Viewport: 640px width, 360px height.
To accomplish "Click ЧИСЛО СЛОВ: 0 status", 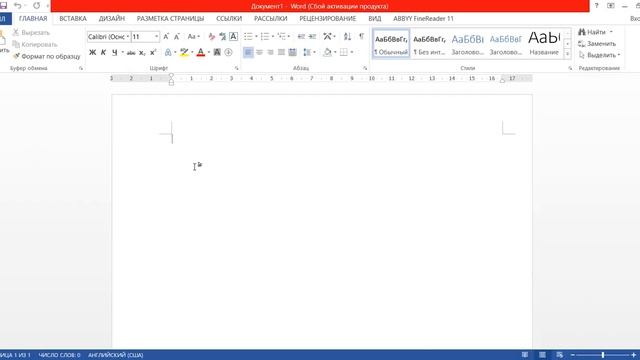I will 60,355.
